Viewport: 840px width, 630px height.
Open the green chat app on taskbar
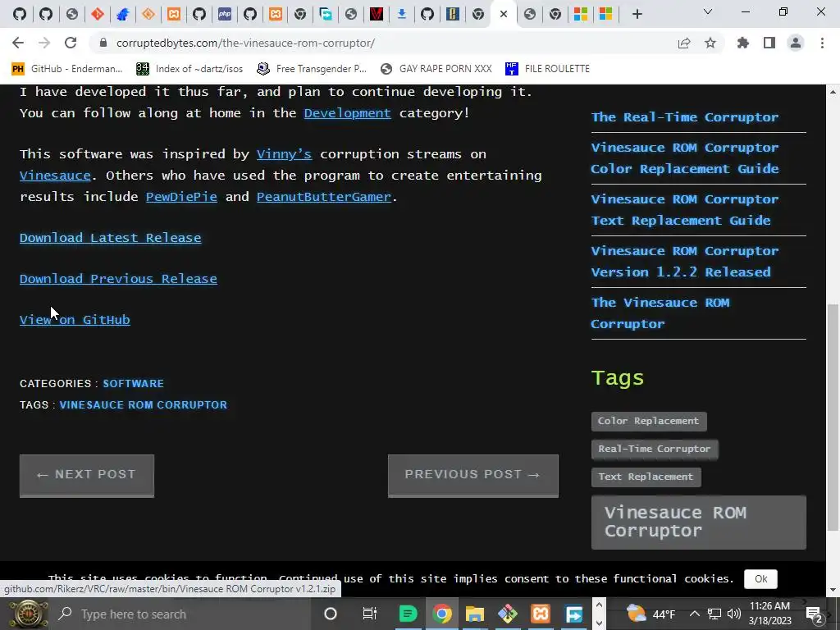click(x=409, y=614)
